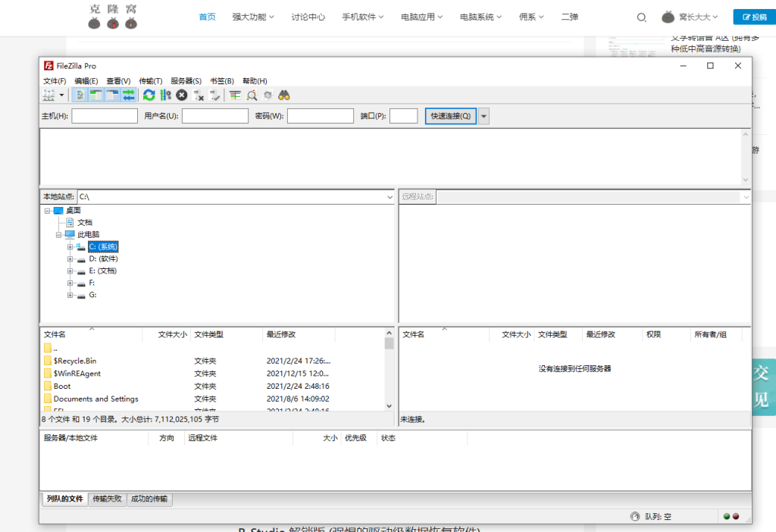Open the 书签(B) menu
The width and height of the screenshot is (776, 532).
click(222, 80)
